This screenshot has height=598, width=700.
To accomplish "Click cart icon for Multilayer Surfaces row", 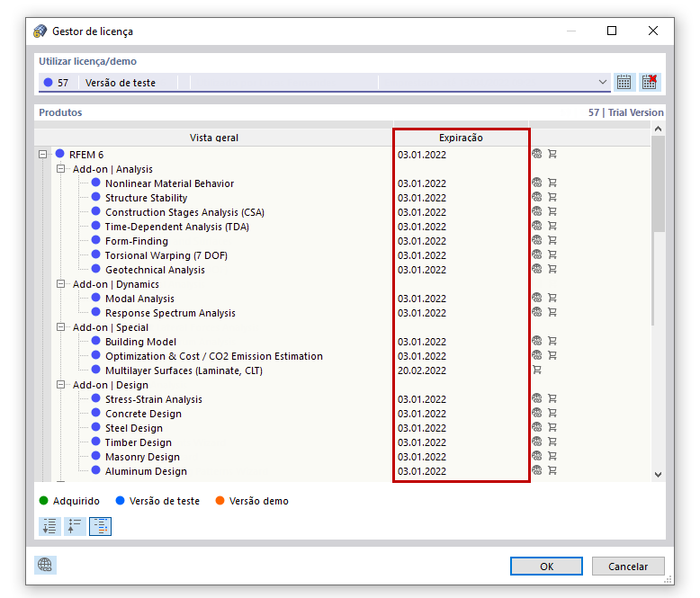I will pyautogui.click(x=537, y=370).
